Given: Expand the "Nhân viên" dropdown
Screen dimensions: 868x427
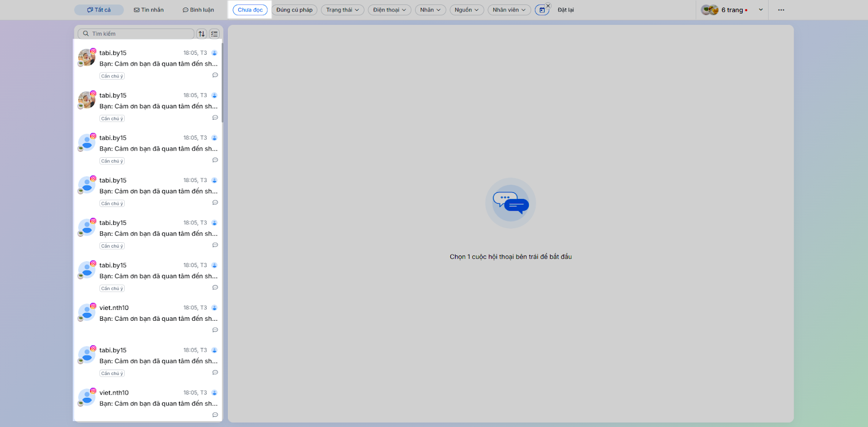Looking at the screenshot, I should [509, 10].
